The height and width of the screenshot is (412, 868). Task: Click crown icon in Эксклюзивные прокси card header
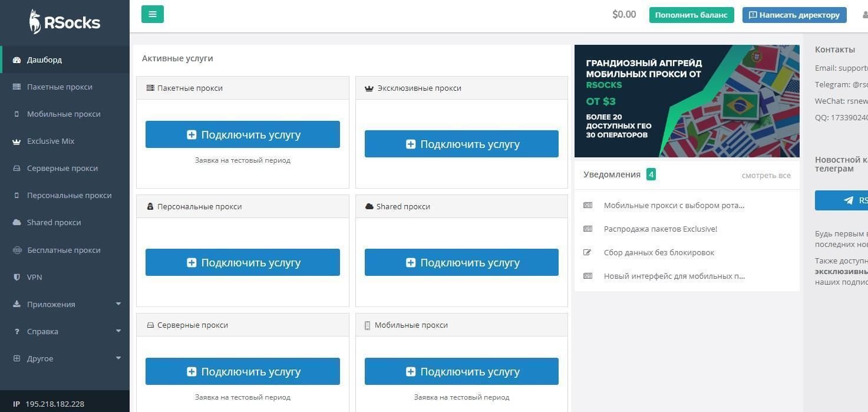[369, 88]
